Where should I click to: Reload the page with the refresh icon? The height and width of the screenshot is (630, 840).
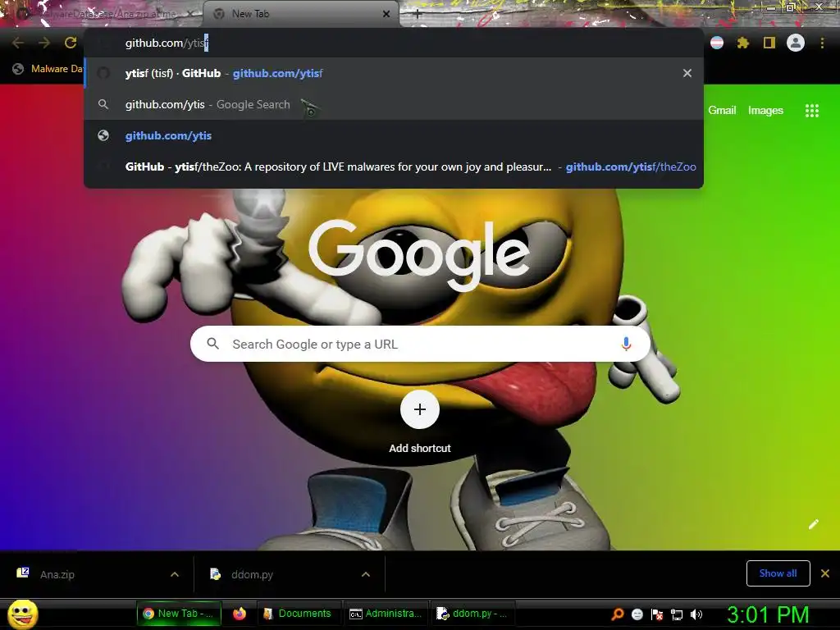[71, 43]
